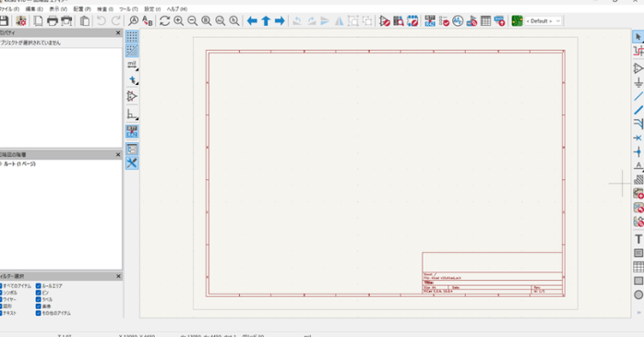644x337 pixels.
Task: Open the Find magnifier icon
Action: pyautogui.click(x=134, y=20)
